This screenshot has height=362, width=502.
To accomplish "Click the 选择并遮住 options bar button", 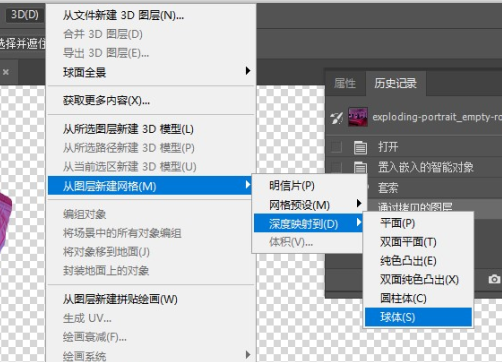I will 23,43.
